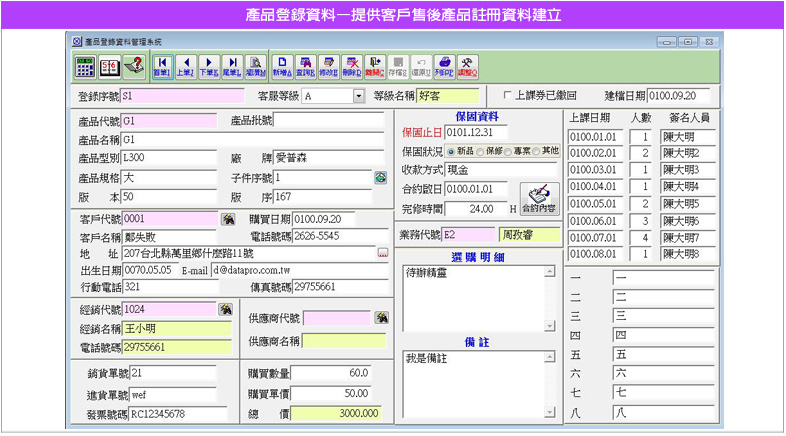Toggle the 上課券已繳回 checkbox

(x=508, y=97)
